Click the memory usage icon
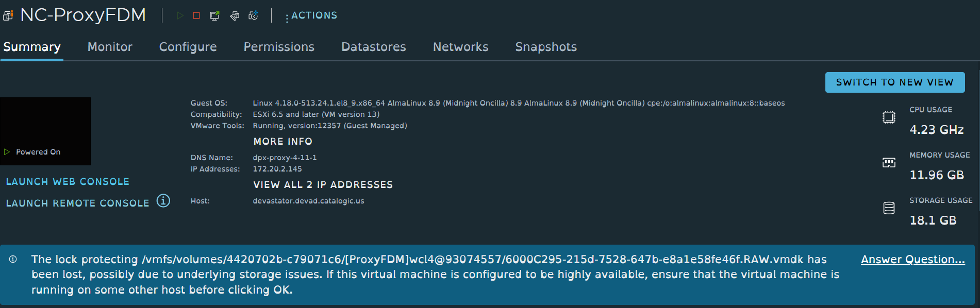The image size is (980, 308). coord(889,163)
